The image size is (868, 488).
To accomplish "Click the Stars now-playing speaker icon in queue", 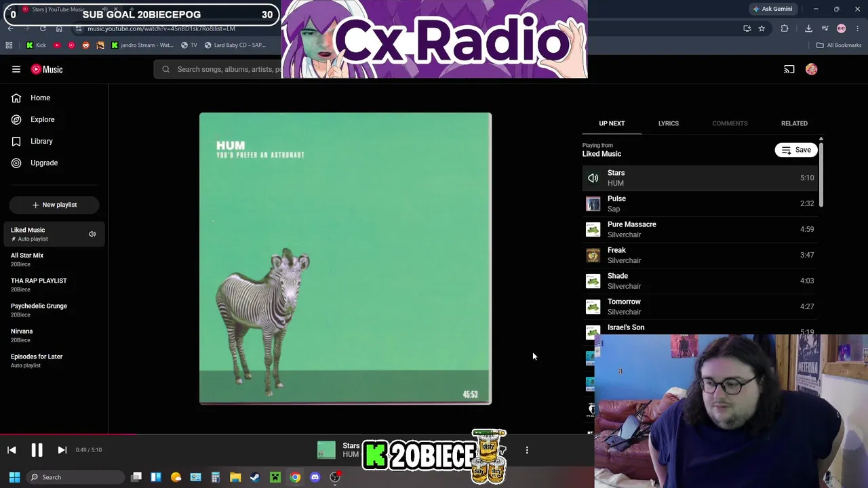I will click(x=593, y=178).
